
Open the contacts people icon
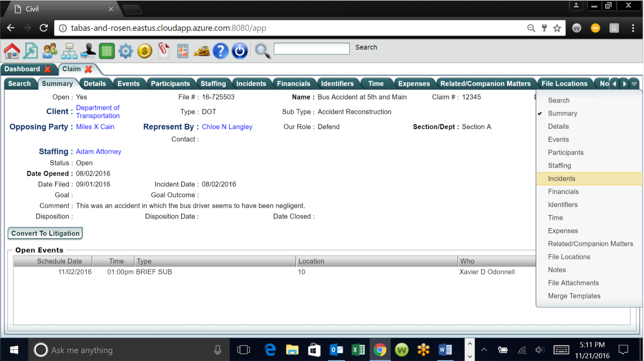(x=49, y=51)
